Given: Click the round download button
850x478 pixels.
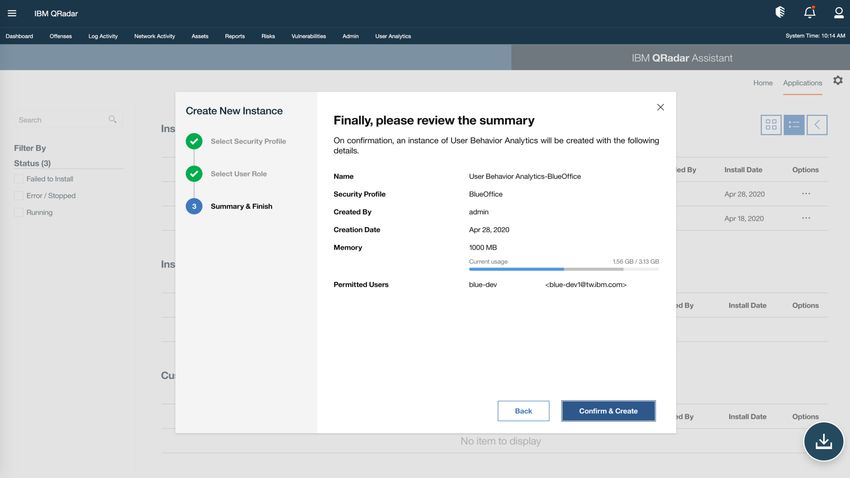Looking at the screenshot, I should [x=823, y=442].
